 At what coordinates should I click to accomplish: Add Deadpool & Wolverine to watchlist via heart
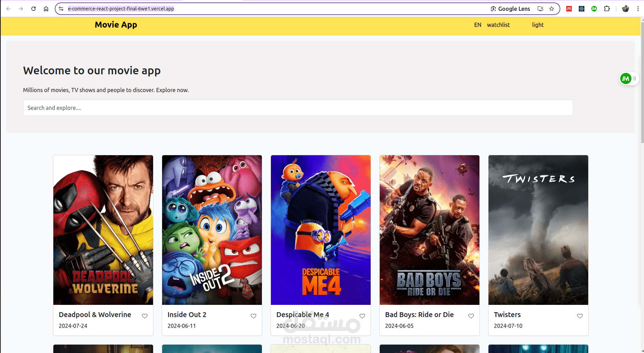tap(145, 316)
